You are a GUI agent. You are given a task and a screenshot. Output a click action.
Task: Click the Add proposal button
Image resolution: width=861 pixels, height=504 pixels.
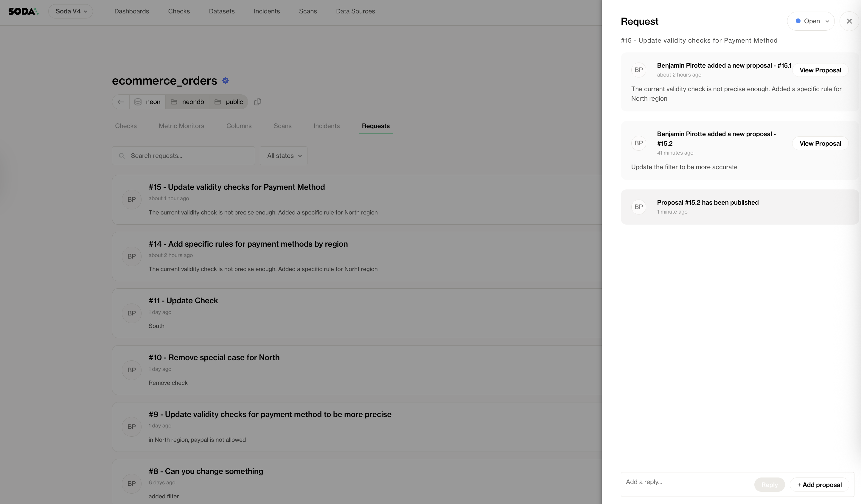point(819,485)
